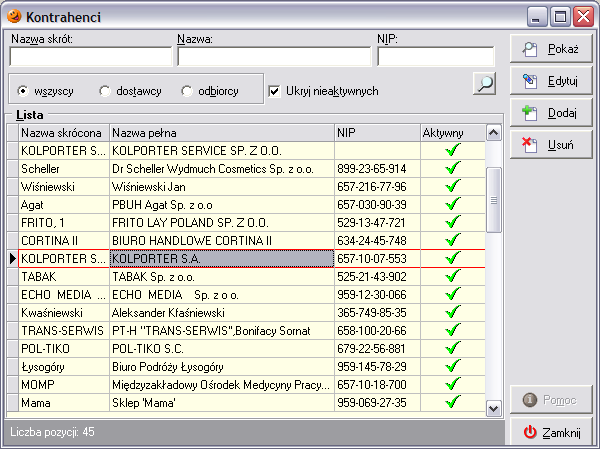Sort by Nazwa skrócona column header
The image size is (600, 449).
64,133
